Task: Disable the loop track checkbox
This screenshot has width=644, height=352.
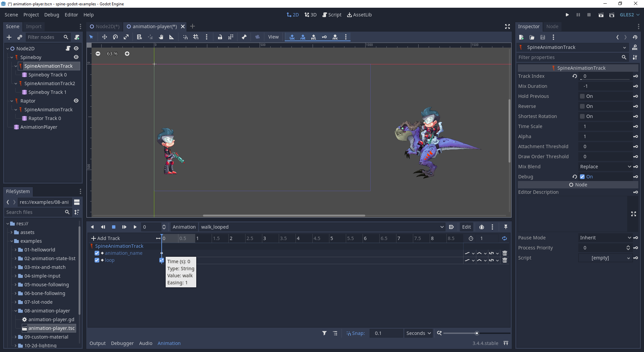Action: [x=97, y=260]
